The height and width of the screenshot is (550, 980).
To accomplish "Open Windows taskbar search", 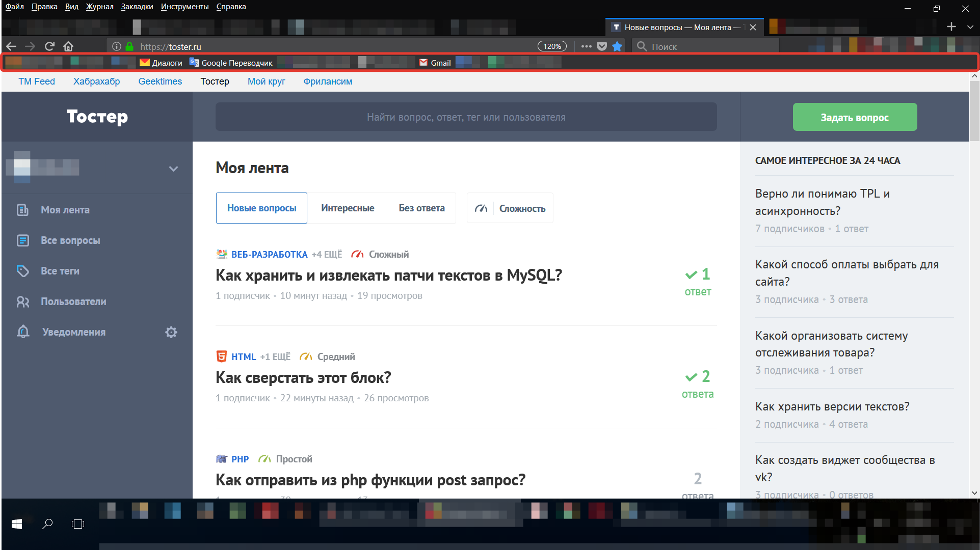I will 47,524.
